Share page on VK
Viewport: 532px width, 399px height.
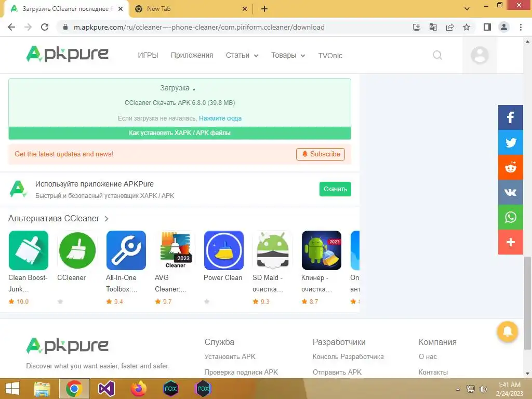[510, 192]
